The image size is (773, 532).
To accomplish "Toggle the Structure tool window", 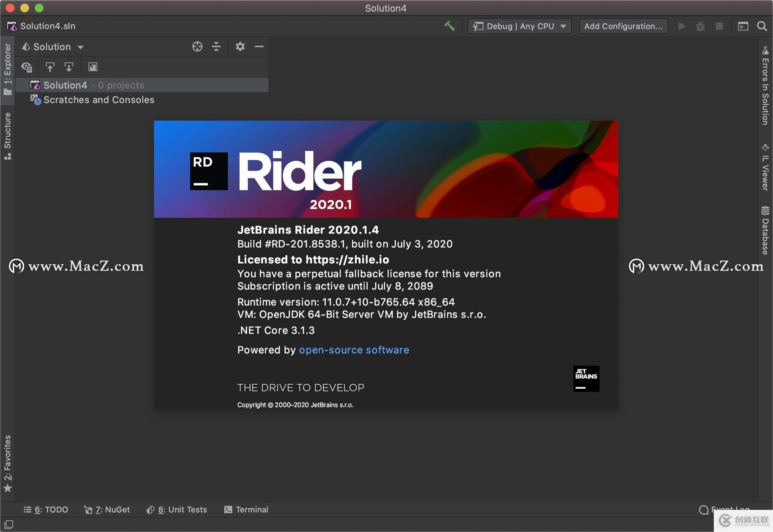I will (x=7, y=135).
